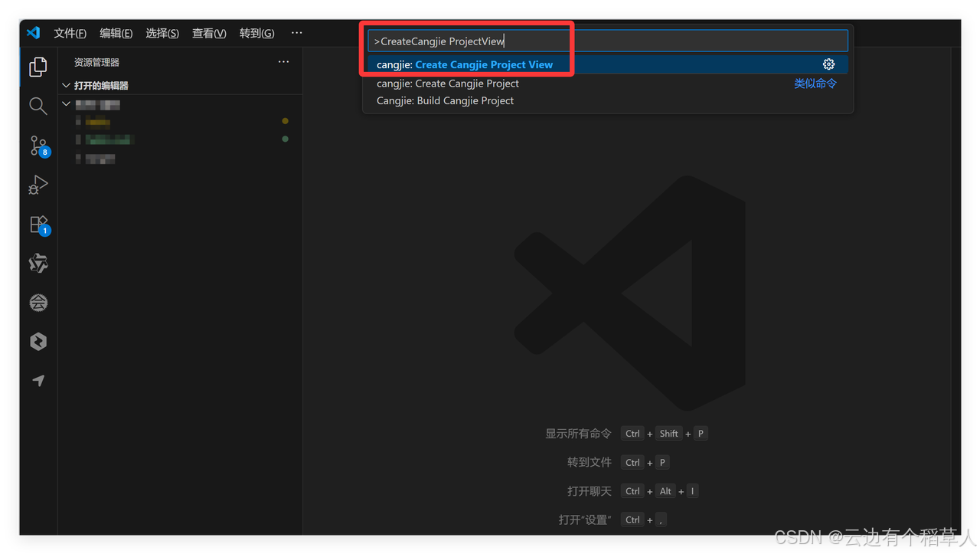Click the 转到文件 shortcut hint
The width and height of the screenshot is (980, 554).
click(590, 462)
